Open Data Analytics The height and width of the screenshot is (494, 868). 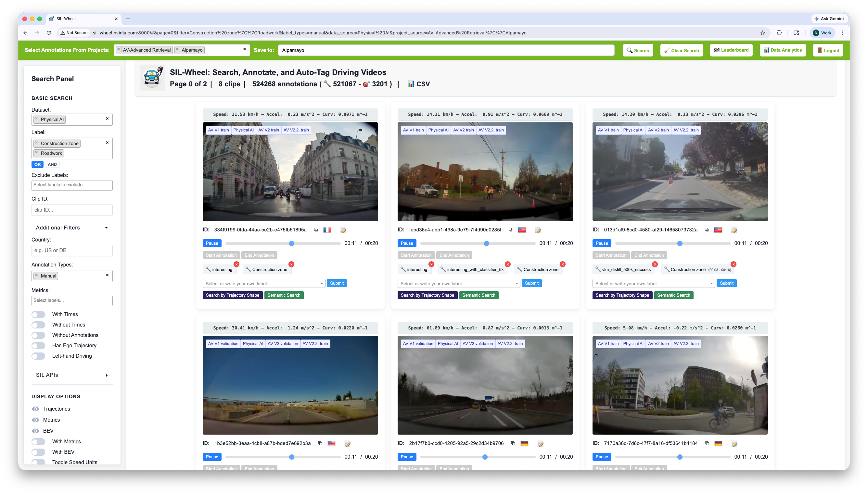783,50
